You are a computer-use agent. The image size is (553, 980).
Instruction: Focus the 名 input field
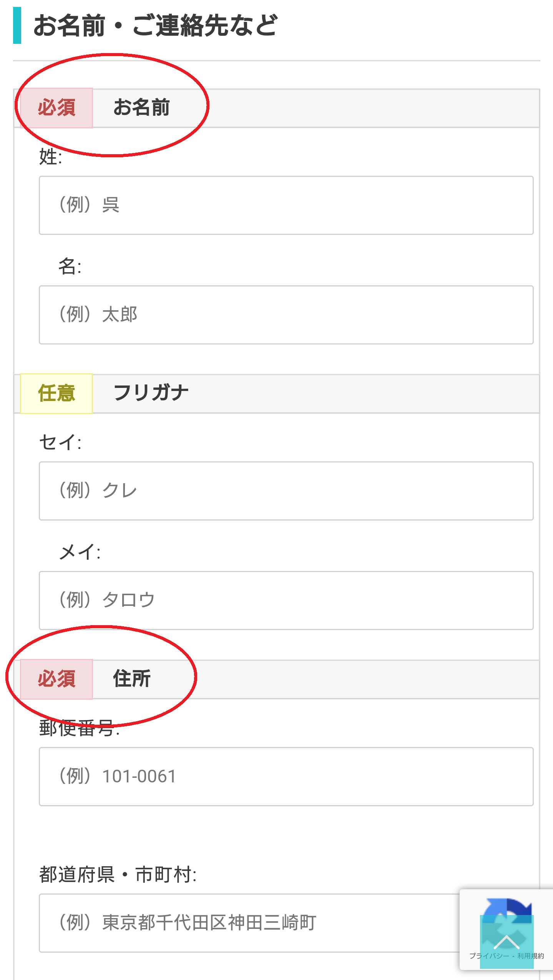pyautogui.click(x=286, y=315)
